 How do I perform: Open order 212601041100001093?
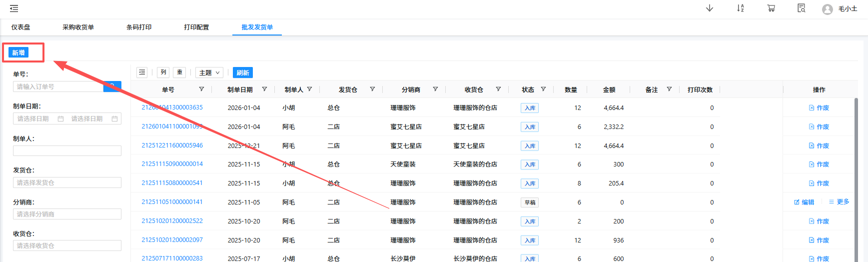[172, 126]
